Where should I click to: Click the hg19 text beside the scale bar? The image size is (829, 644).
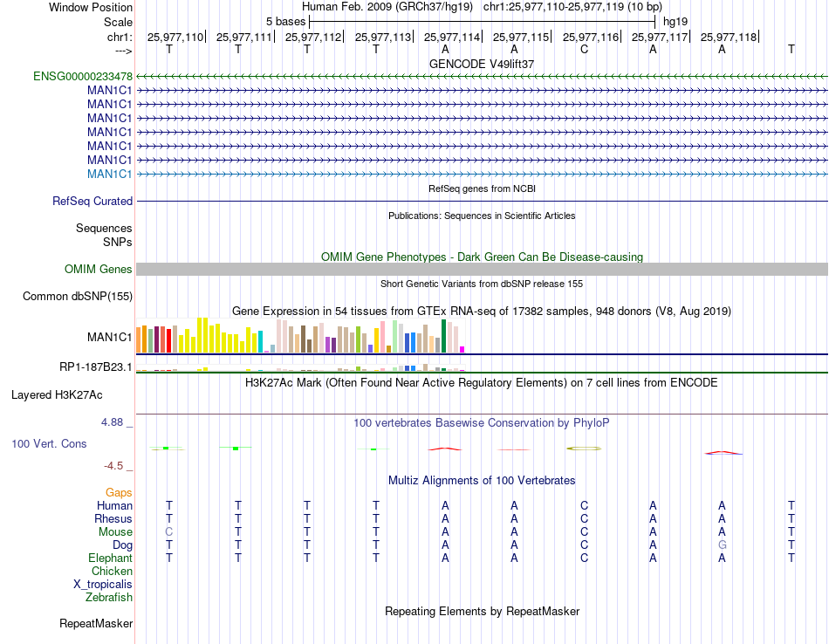pos(675,22)
